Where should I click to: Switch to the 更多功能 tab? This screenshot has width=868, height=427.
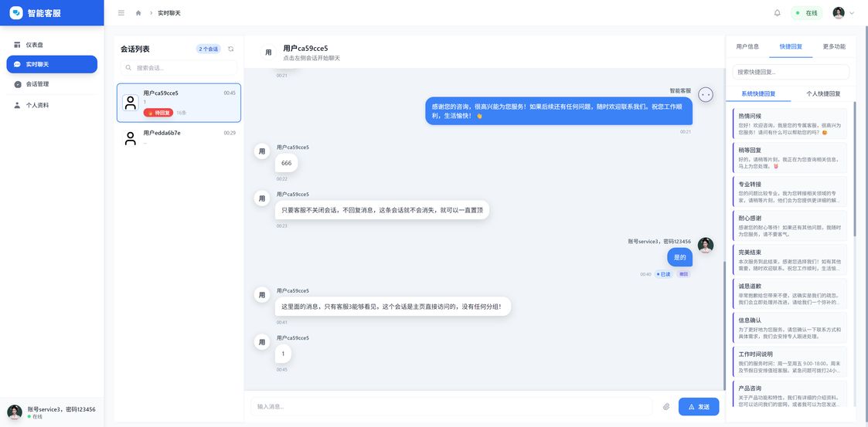click(834, 46)
